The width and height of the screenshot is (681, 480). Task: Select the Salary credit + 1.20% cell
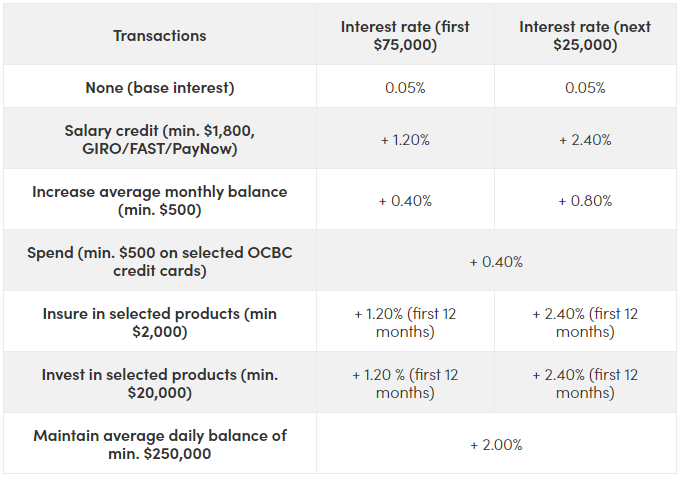[x=405, y=140]
